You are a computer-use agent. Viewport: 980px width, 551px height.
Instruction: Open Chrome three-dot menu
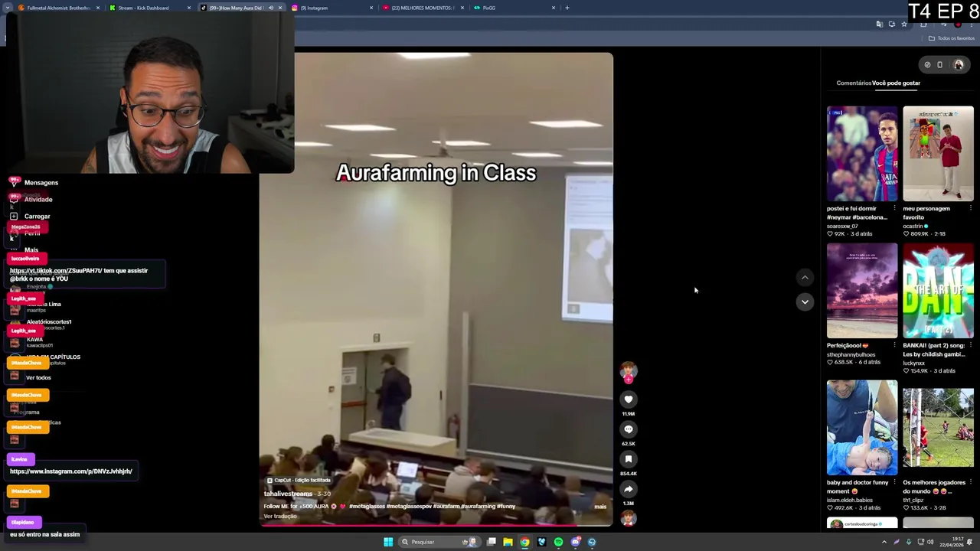970,24
